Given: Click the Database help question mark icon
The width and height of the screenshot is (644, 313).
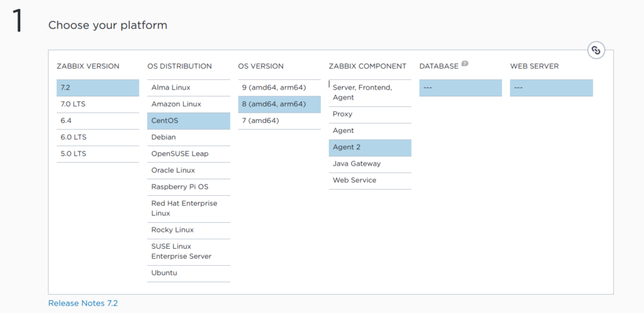Looking at the screenshot, I should coord(465,64).
